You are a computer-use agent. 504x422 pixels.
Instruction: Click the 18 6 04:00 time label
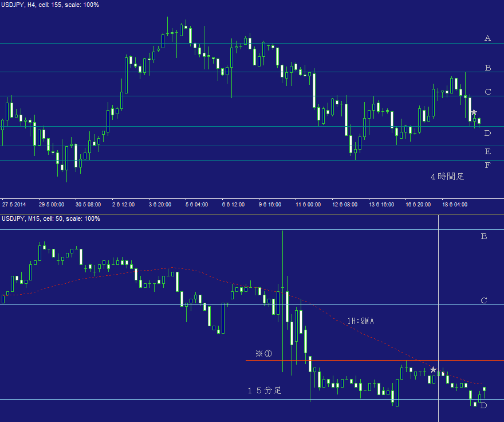[455, 204]
